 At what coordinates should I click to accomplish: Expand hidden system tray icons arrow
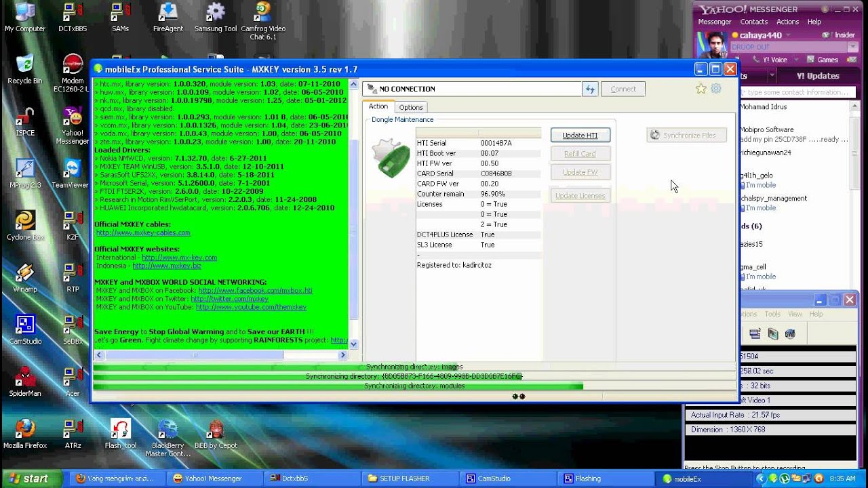click(x=761, y=479)
